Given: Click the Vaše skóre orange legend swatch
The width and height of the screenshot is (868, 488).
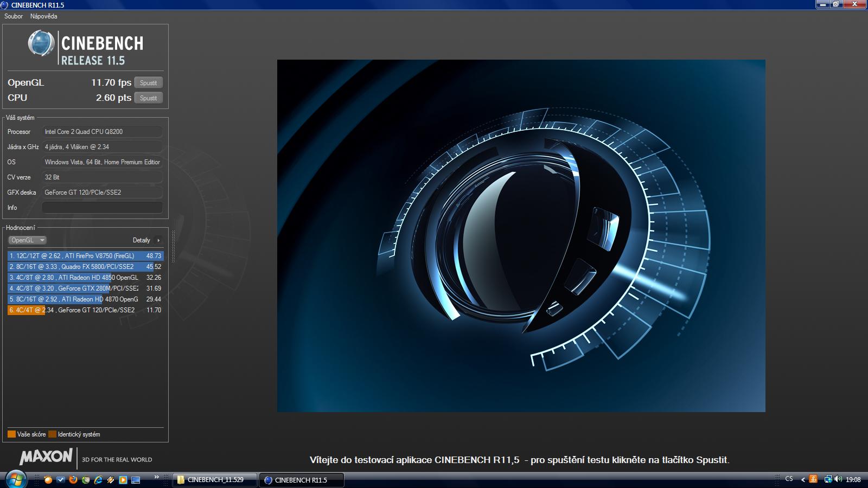Looking at the screenshot, I should 11,434.
